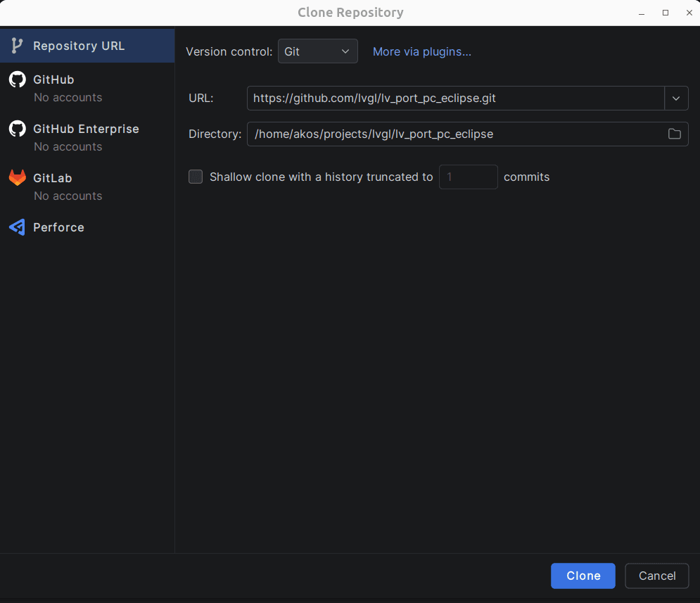The height and width of the screenshot is (603, 700).
Task: Close the Clone Repository window
Action: 689,13
